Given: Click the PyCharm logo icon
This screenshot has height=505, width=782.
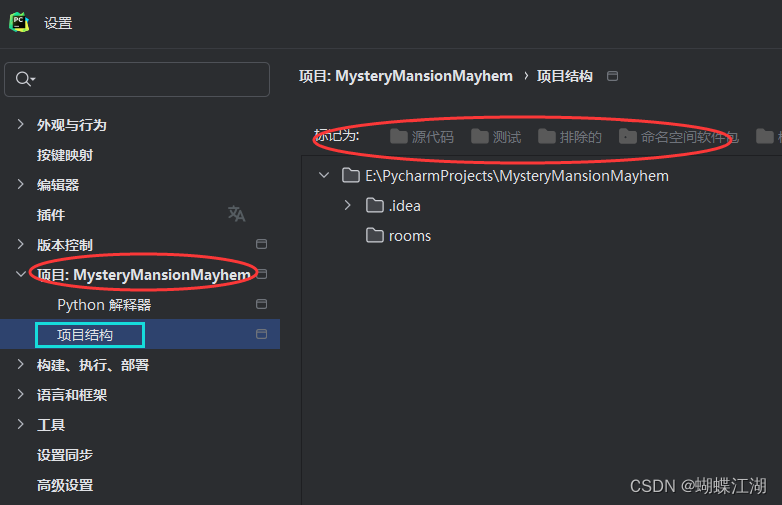Looking at the screenshot, I should pyautogui.click(x=19, y=22).
